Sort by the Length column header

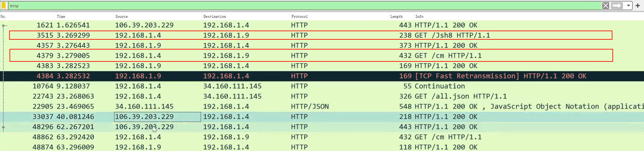coord(400,16)
